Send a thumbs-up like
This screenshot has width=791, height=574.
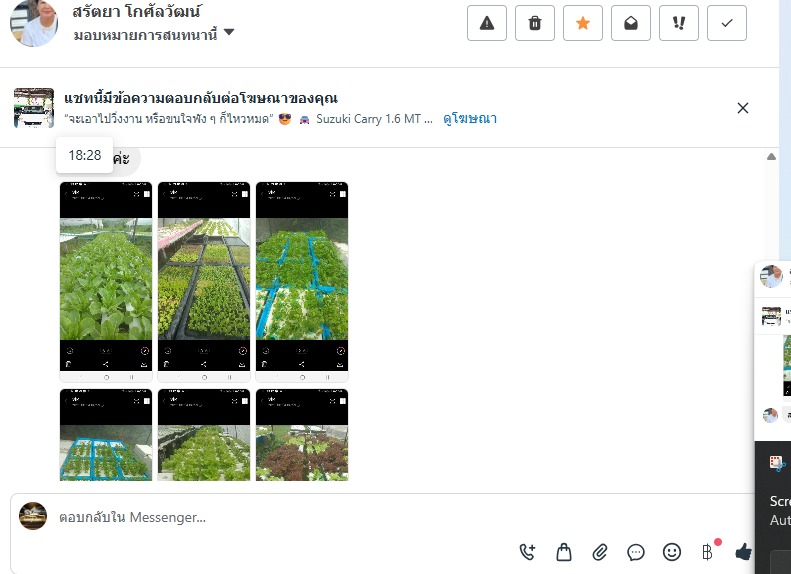[743, 552]
